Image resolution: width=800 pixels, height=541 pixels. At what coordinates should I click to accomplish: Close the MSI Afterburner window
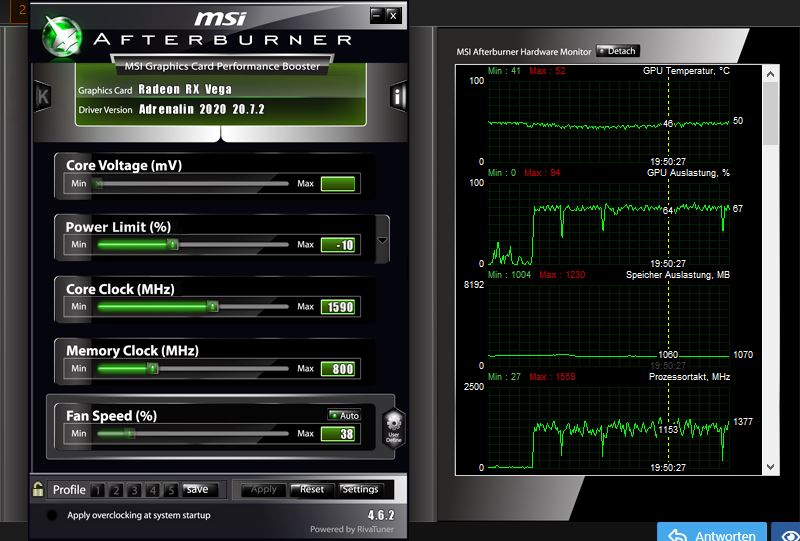click(x=393, y=15)
